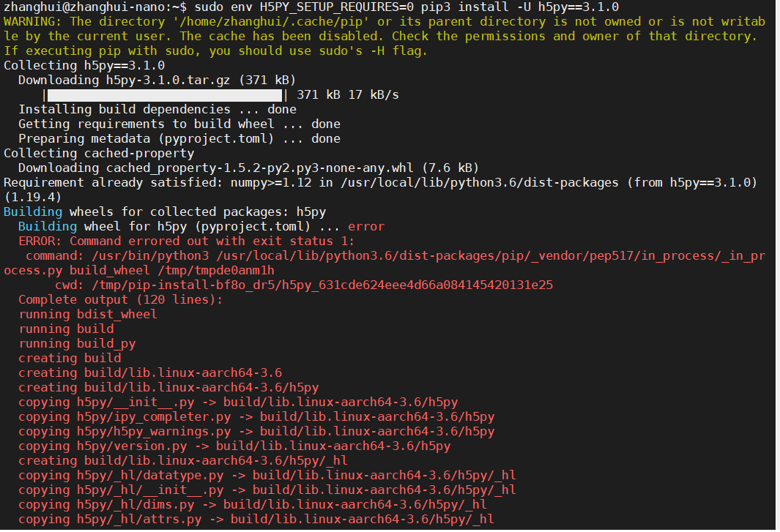Click the copying h5py/version.py line
The height and width of the screenshot is (532, 780).
pyautogui.click(x=234, y=446)
